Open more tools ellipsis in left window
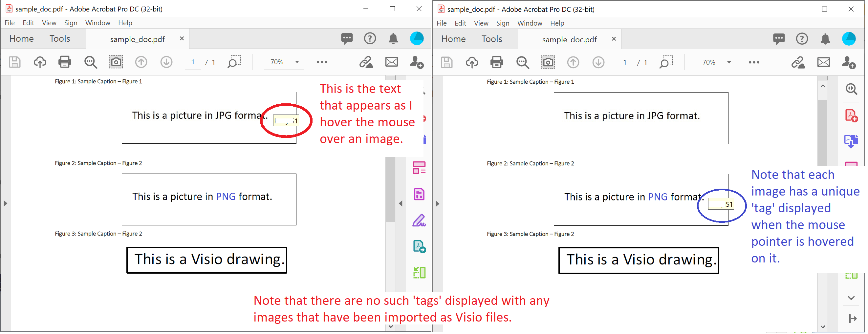Image resolution: width=868 pixels, height=334 pixels. click(x=322, y=62)
